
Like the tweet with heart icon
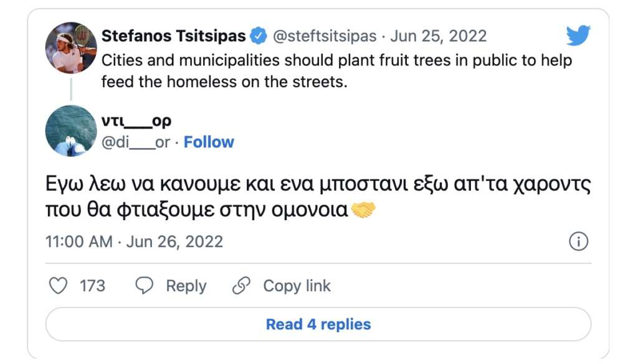(x=58, y=286)
